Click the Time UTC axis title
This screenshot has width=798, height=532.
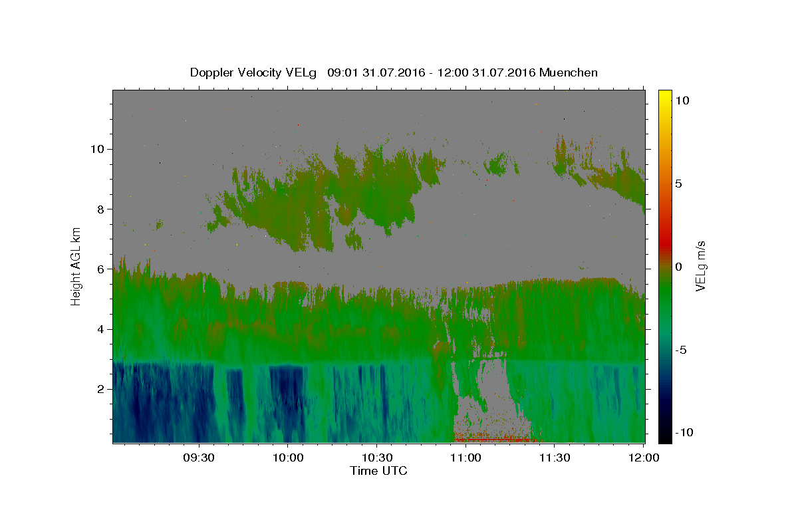(x=378, y=471)
